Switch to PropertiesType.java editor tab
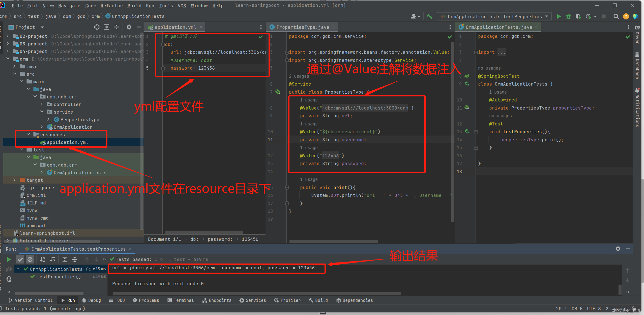 302,27
